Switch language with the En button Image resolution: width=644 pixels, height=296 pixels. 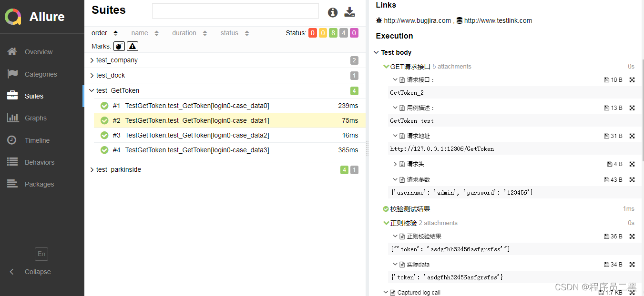point(41,254)
